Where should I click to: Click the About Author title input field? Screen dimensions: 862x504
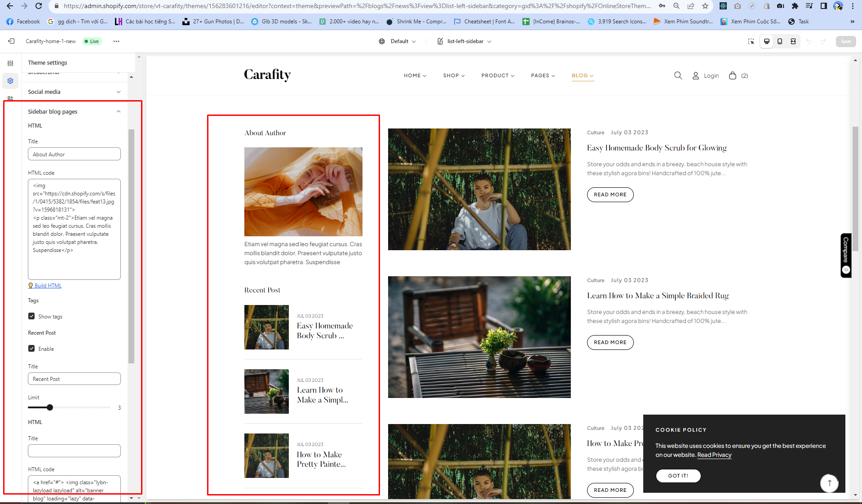click(74, 154)
